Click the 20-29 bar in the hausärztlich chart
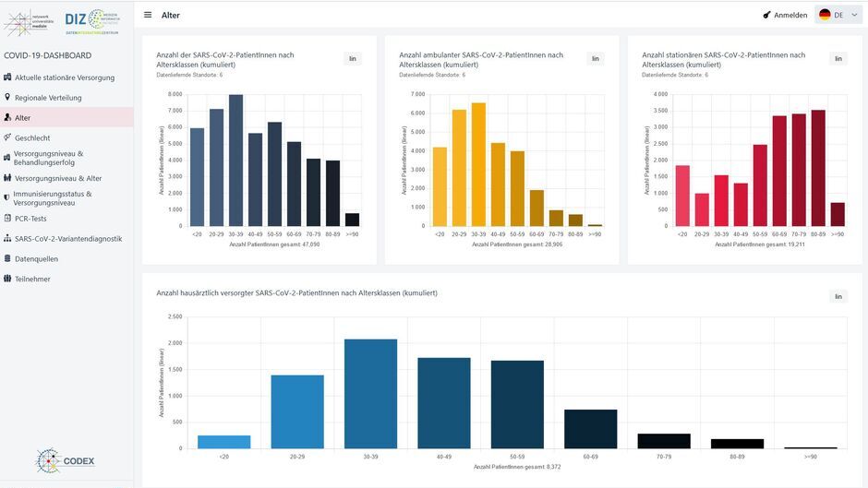 click(x=297, y=411)
